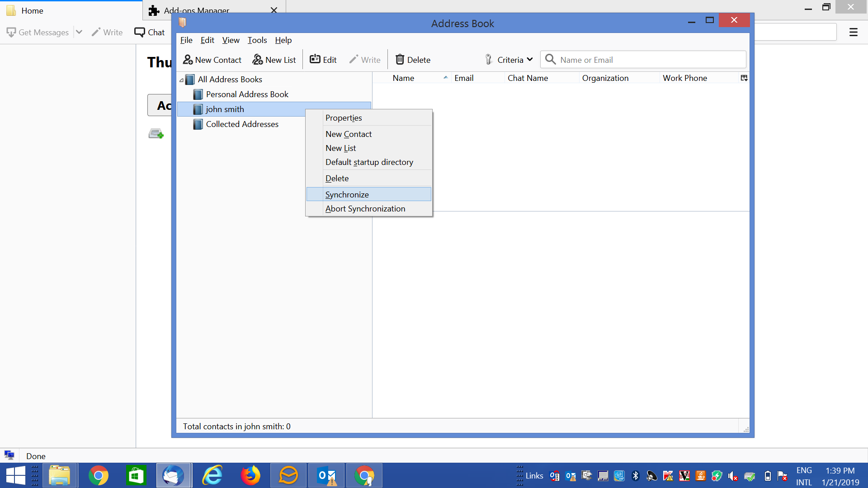
Task: Click the column picker icon
Action: click(x=744, y=78)
